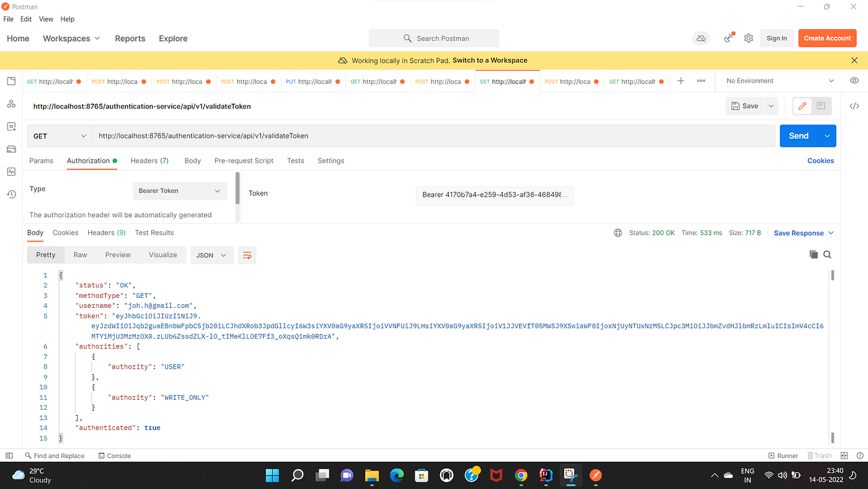Open the Capture requests icon
This screenshot has width=868, height=489.
[728, 38]
